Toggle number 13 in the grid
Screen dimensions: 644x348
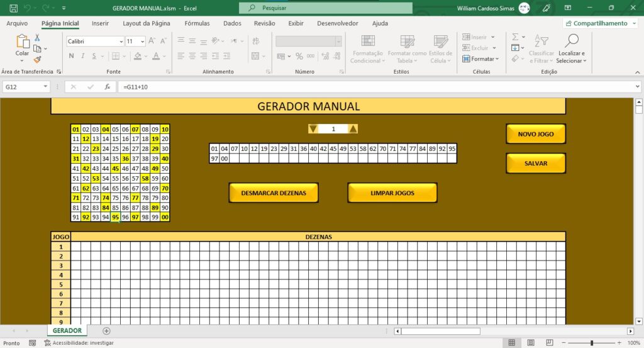pos(96,139)
